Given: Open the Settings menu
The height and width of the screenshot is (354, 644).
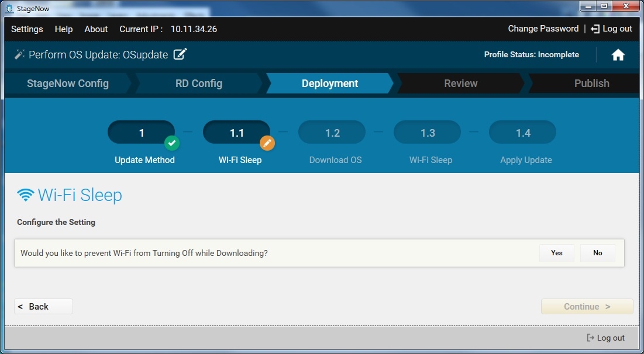Looking at the screenshot, I should [x=27, y=29].
